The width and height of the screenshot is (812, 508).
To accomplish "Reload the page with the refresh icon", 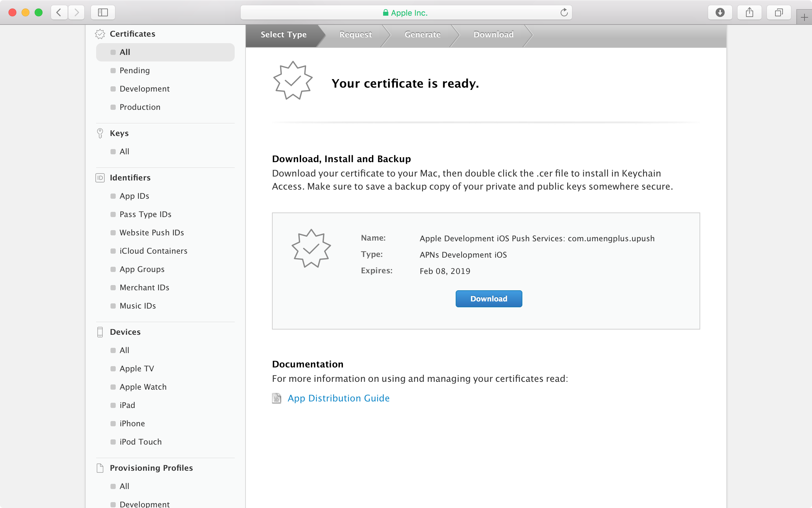I will (564, 13).
